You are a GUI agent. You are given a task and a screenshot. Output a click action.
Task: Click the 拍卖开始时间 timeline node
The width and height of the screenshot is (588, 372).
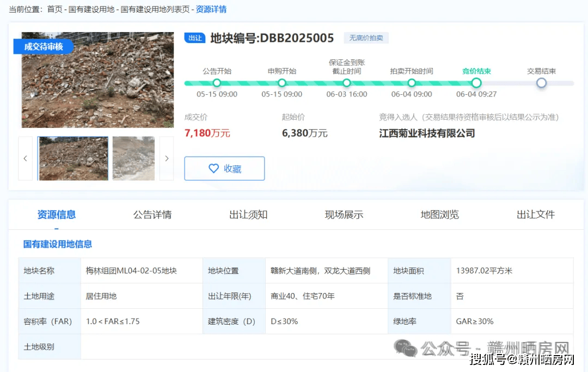412,83
